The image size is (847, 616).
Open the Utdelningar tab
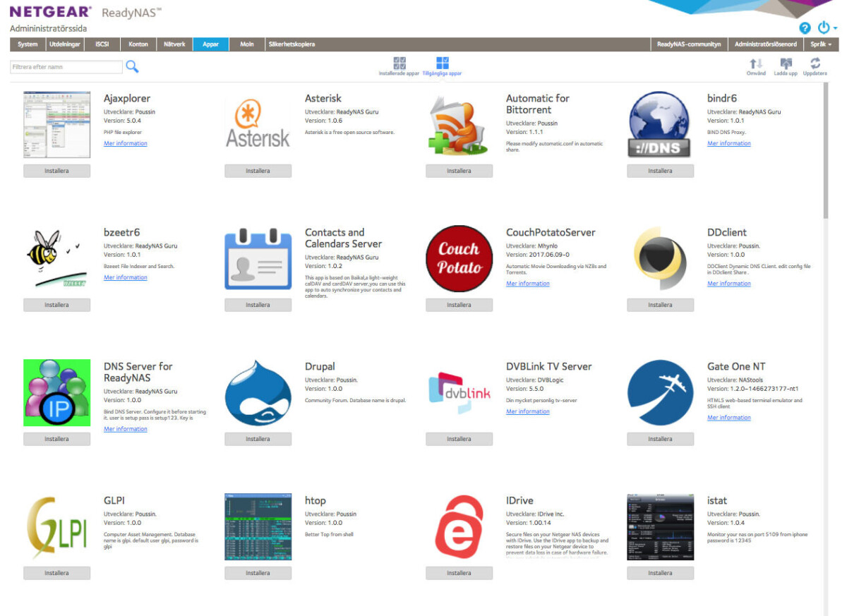click(x=65, y=44)
